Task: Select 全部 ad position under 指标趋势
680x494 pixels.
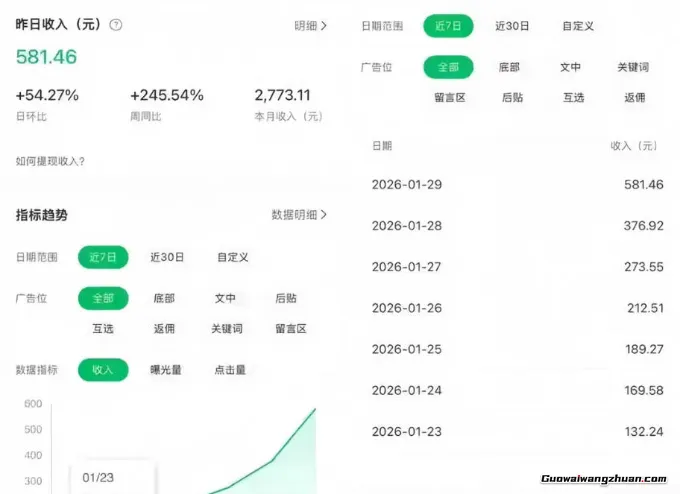Action: [x=103, y=298]
